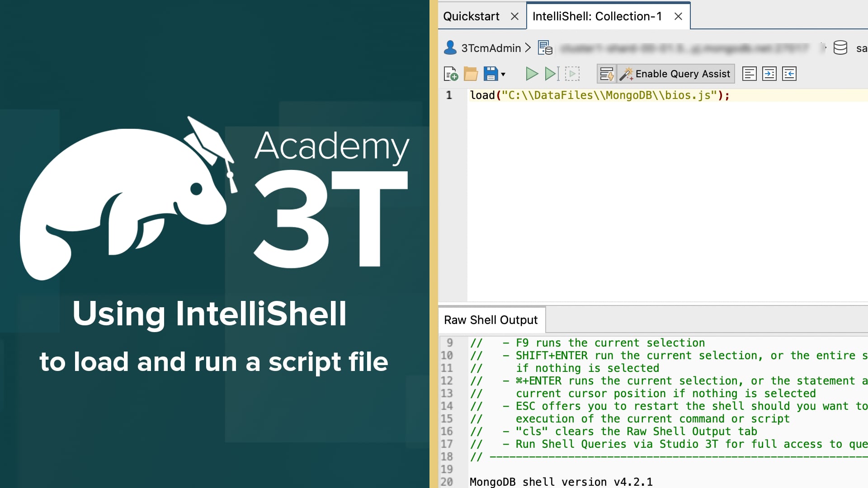This screenshot has height=488, width=868.
Task: Click the ⌘+ENTER comment line
Action: (669, 381)
